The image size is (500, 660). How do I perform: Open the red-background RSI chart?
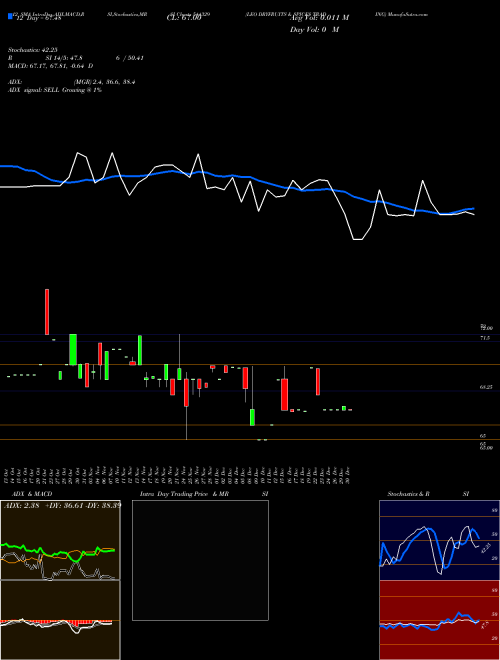(x=439, y=620)
